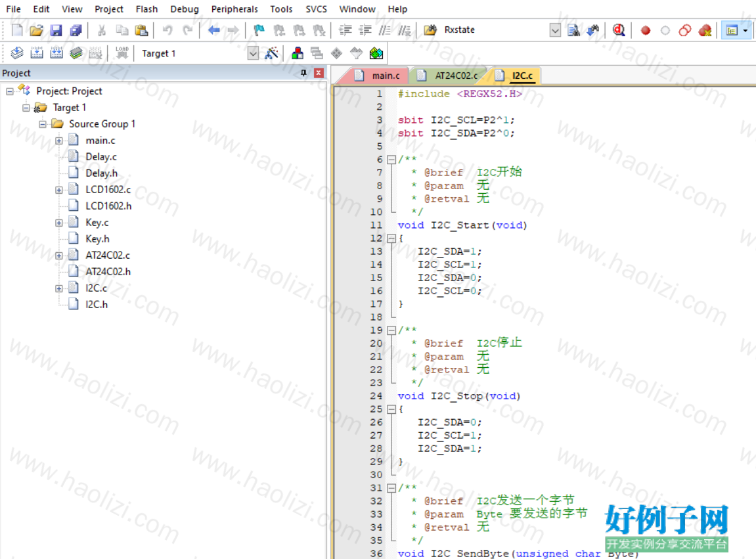Start the debug session icon
Viewport: 756px width, 559px height.
coord(619,30)
